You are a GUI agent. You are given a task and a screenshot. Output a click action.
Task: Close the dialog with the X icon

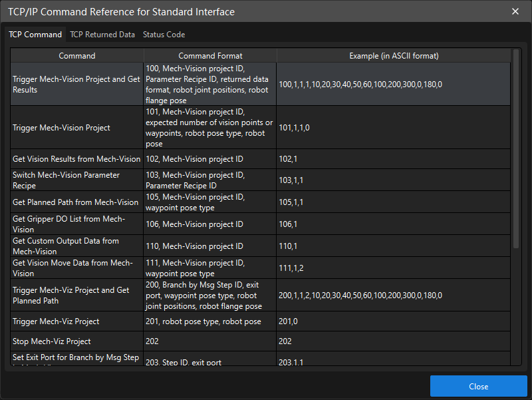(x=515, y=11)
